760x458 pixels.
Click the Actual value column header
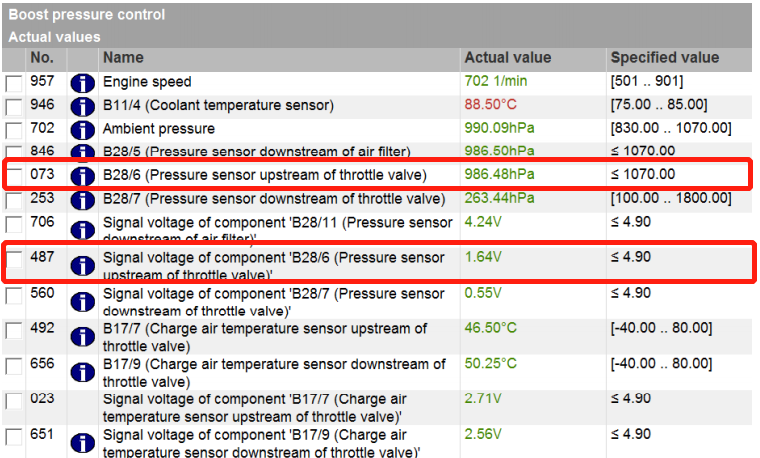507,58
